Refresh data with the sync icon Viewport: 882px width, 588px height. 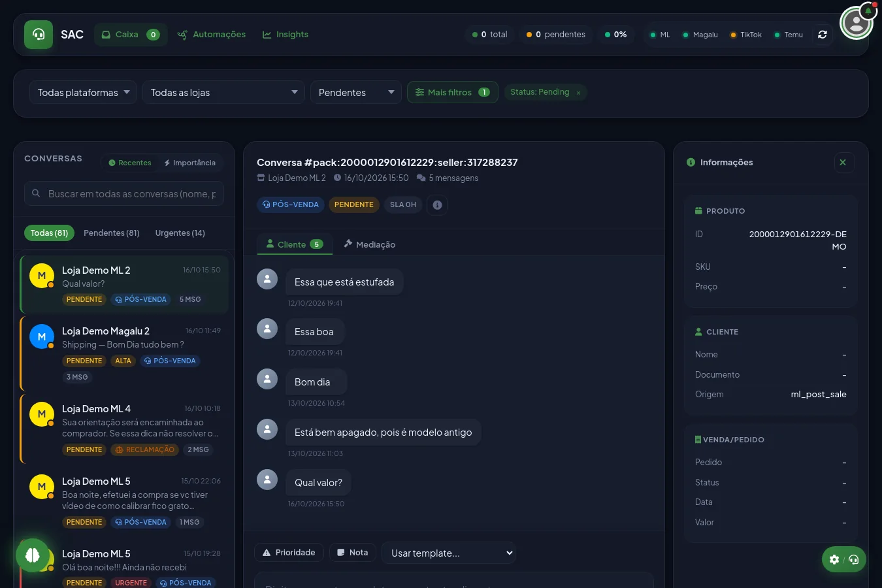pos(823,35)
